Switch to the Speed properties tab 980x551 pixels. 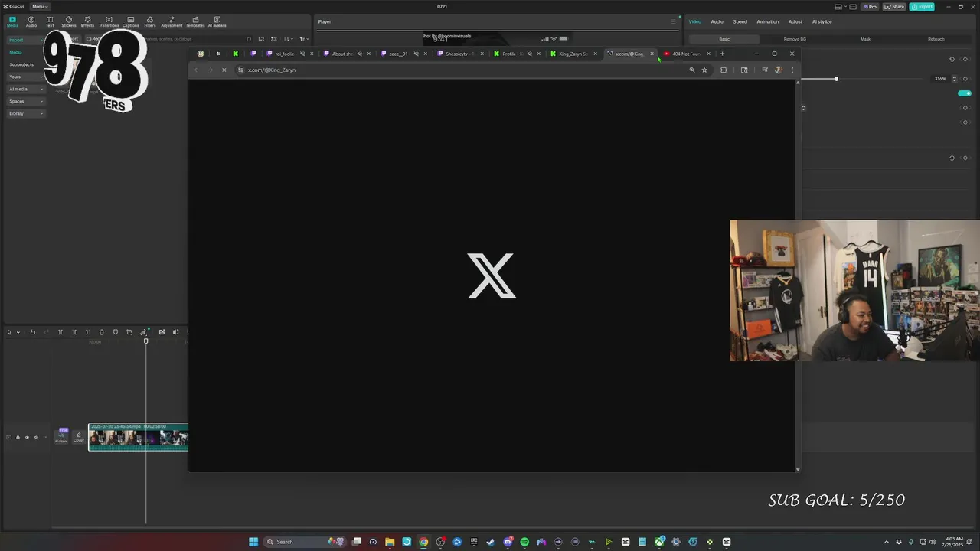[x=740, y=21]
